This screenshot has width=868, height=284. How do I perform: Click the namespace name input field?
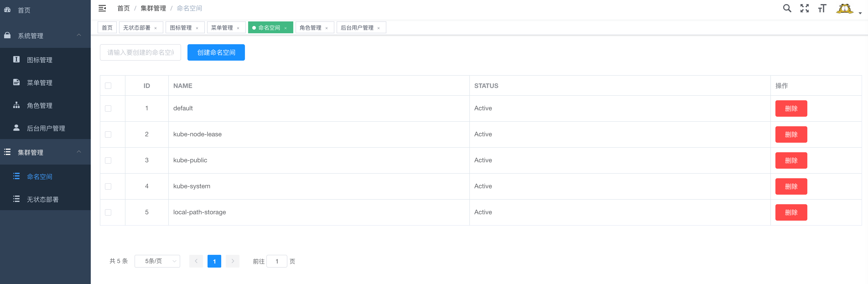click(x=140, y=53)
